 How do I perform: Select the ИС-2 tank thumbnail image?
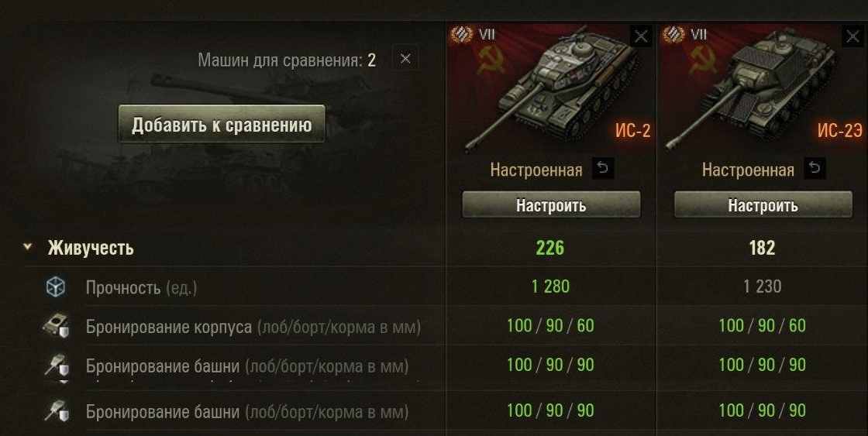(x=551, y=88)
